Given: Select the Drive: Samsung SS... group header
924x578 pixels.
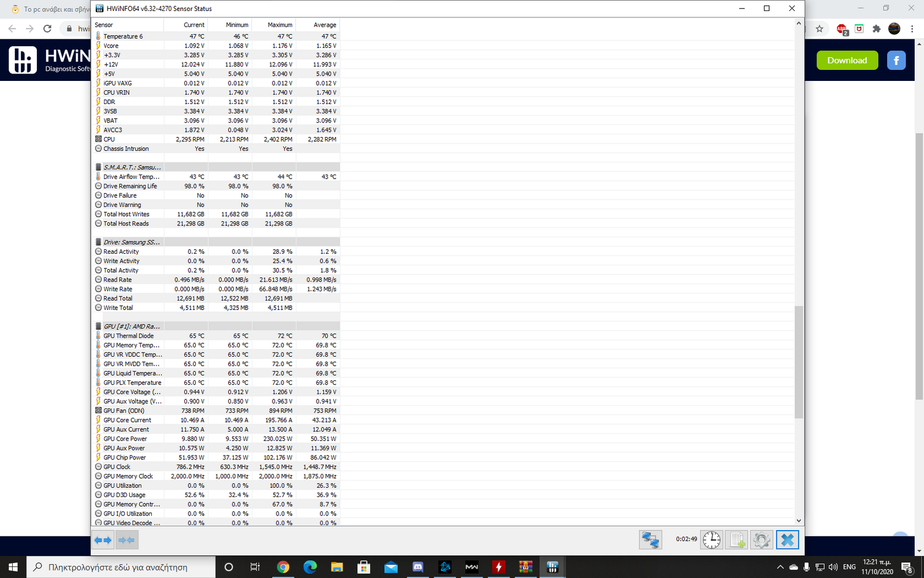Looking at the screenshot, I should point(216,242).
